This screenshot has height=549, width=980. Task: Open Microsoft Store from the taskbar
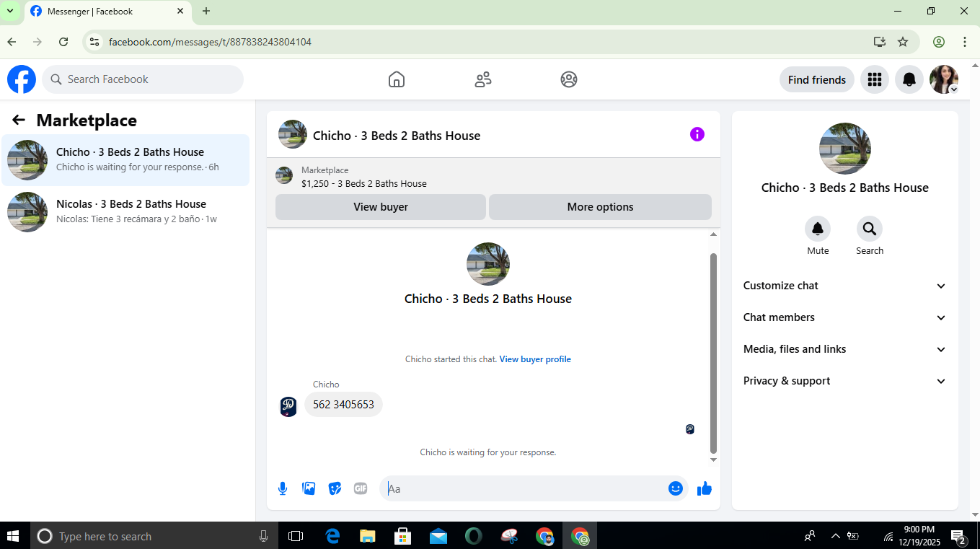coord(403,536)
